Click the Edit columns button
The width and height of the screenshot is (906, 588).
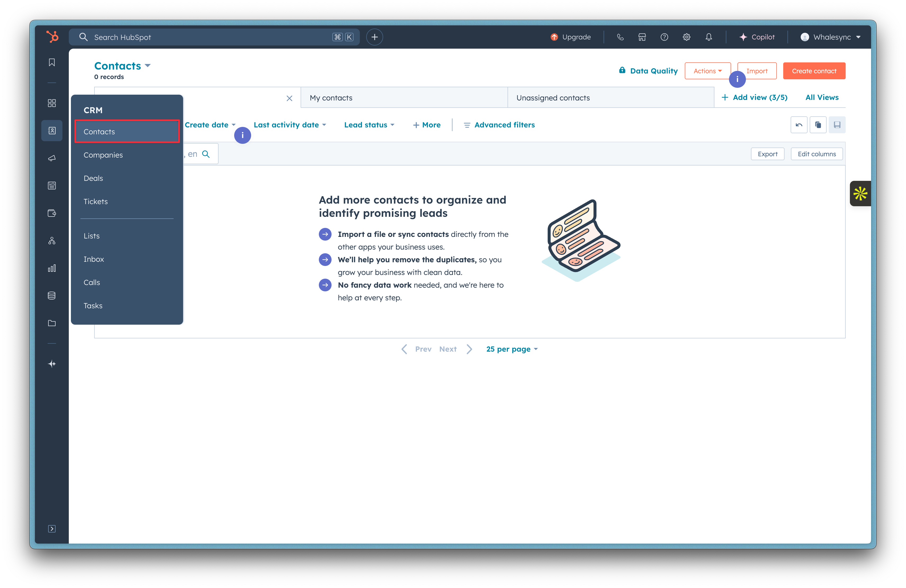817,154
